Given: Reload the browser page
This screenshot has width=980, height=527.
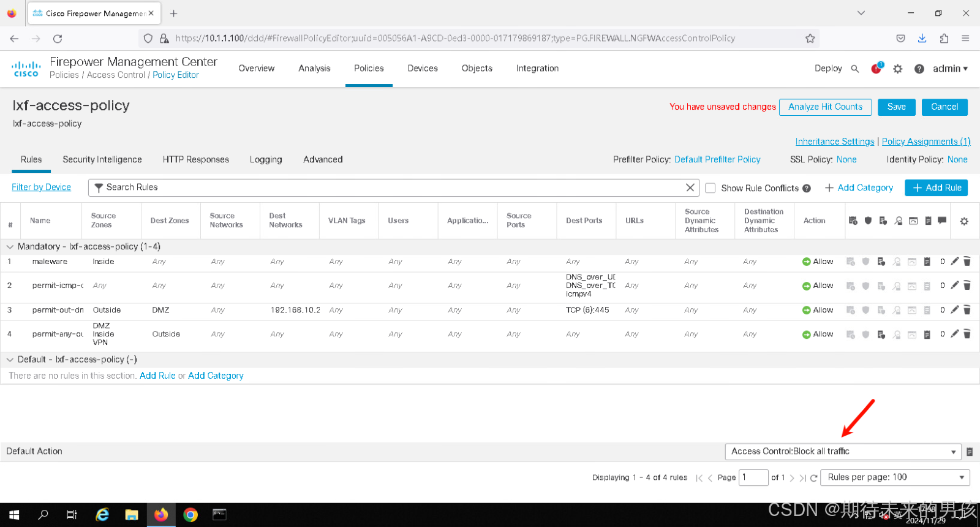Looking at the screenshot, I should click(58, 39).
